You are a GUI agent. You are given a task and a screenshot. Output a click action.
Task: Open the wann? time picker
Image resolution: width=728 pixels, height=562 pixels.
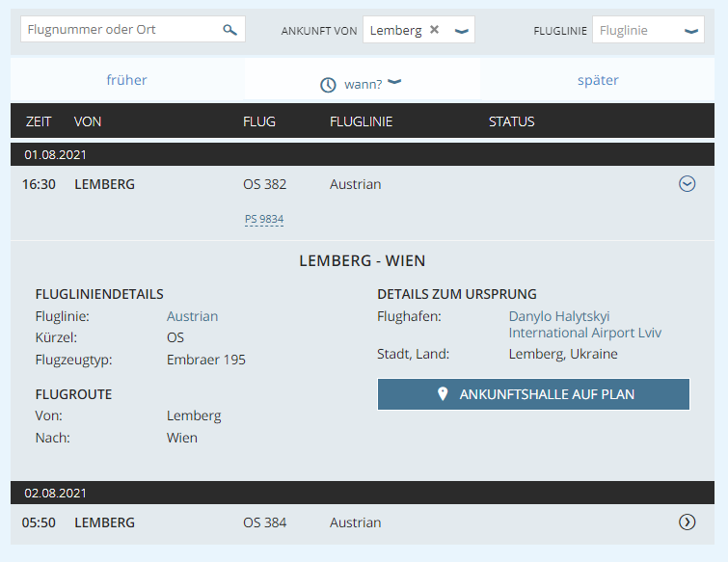click(x=364, y=84)
